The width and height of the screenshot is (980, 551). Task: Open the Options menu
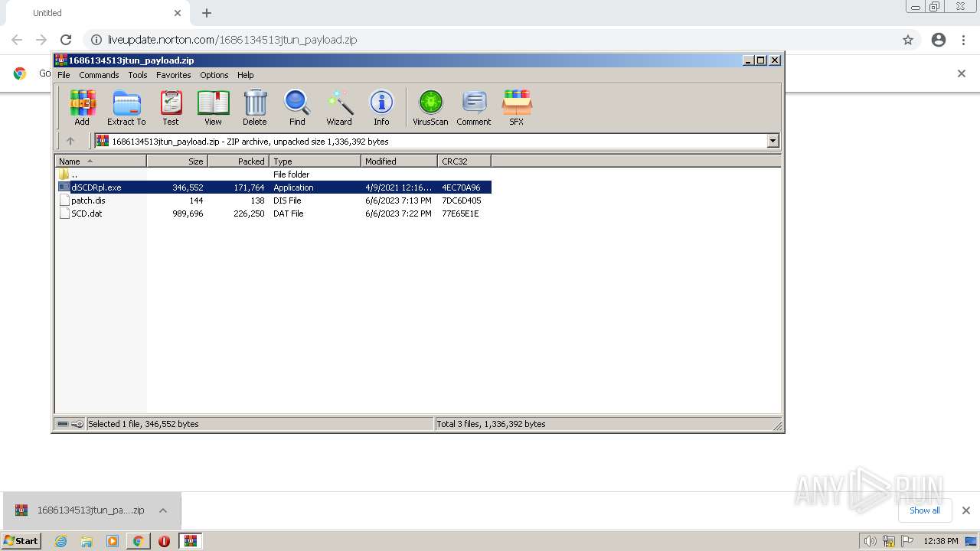[x=214, y=75]
